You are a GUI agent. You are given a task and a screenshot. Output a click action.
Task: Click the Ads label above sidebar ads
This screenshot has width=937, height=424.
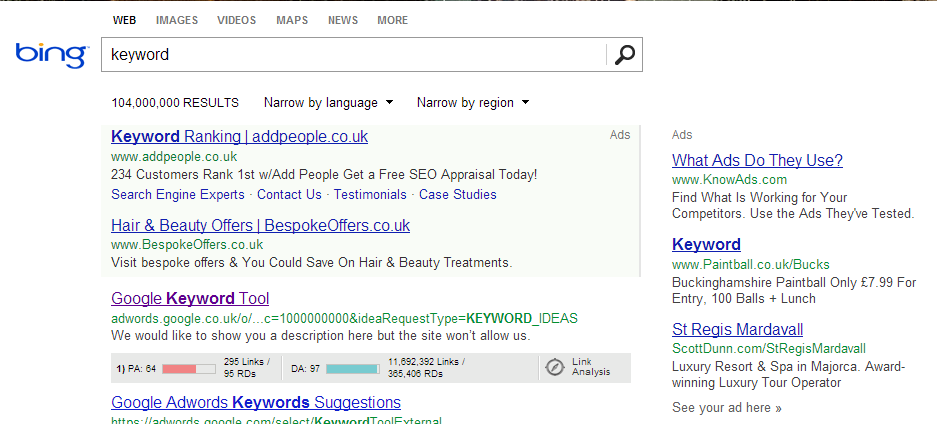682,135
